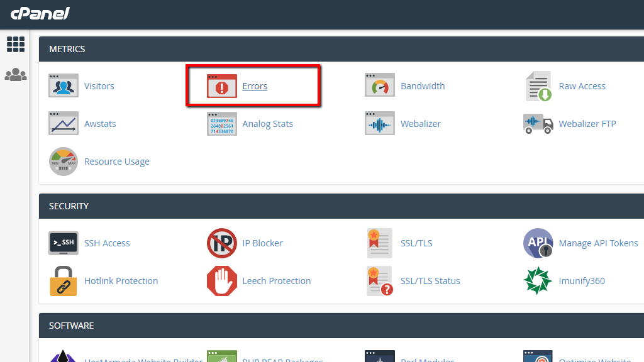Image resolution: width=644 pixels, height=362 pixels.
Task: Open the Raw Access logs icon
Action: point(538,85)
